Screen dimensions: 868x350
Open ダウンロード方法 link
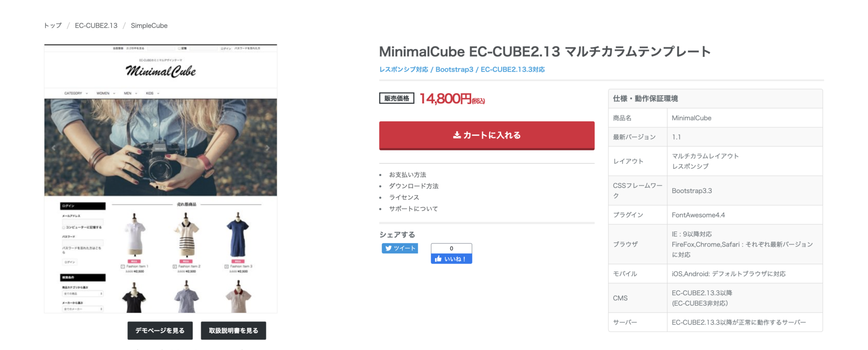tap(414, 186)
